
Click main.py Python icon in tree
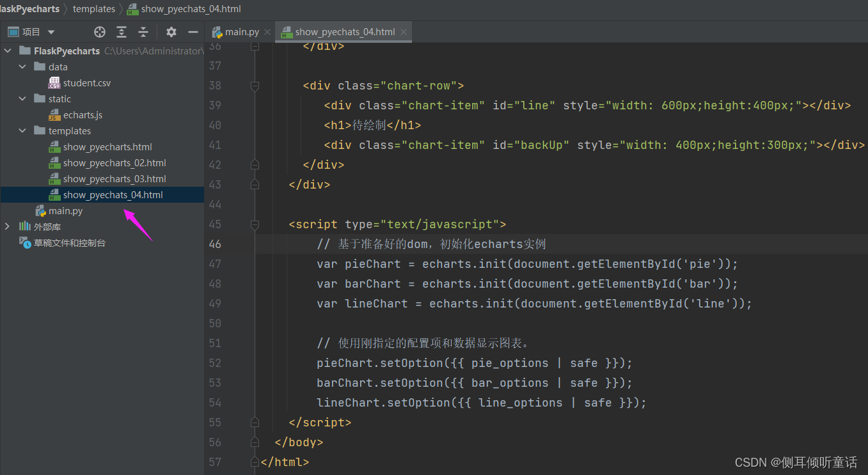point(40,210)
